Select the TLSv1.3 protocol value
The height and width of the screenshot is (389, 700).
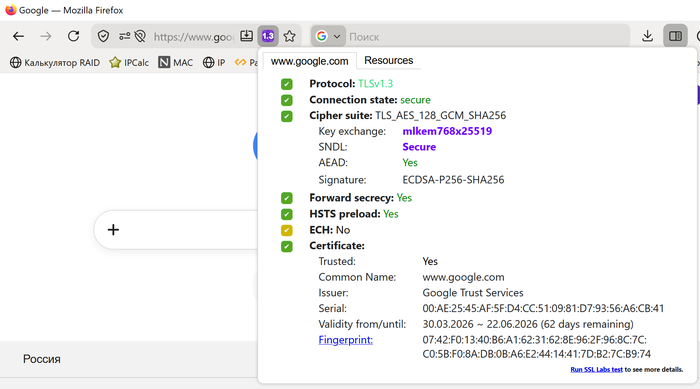tap(375, 84)
